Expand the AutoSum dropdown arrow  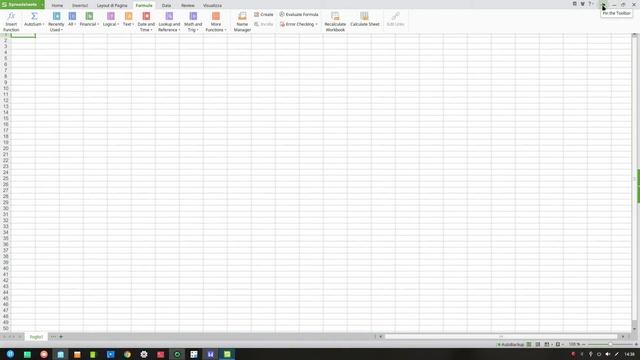(x=43, y=24)
